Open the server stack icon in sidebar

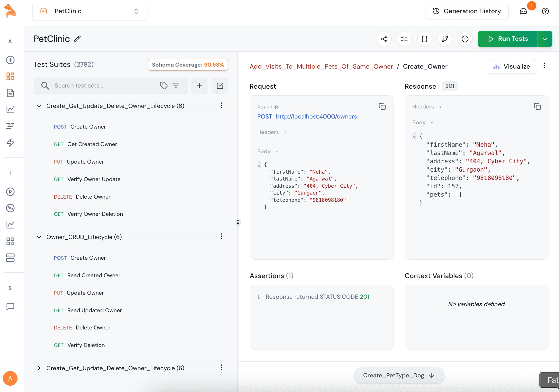coord(10,258)
